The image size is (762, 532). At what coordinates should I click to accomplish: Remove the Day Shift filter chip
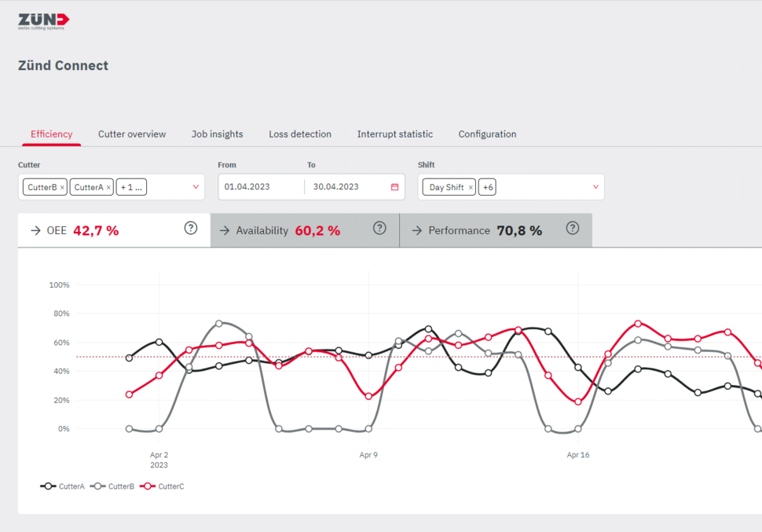click(x=471, y=187)
